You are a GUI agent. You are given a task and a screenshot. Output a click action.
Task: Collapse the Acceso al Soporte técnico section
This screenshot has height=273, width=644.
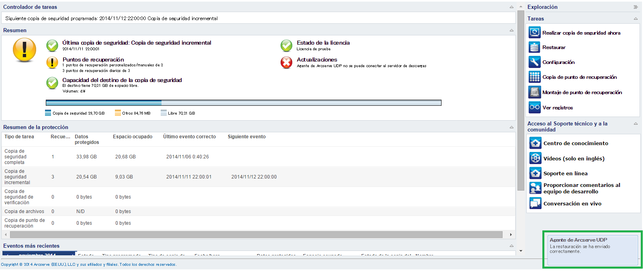(636, 123)
